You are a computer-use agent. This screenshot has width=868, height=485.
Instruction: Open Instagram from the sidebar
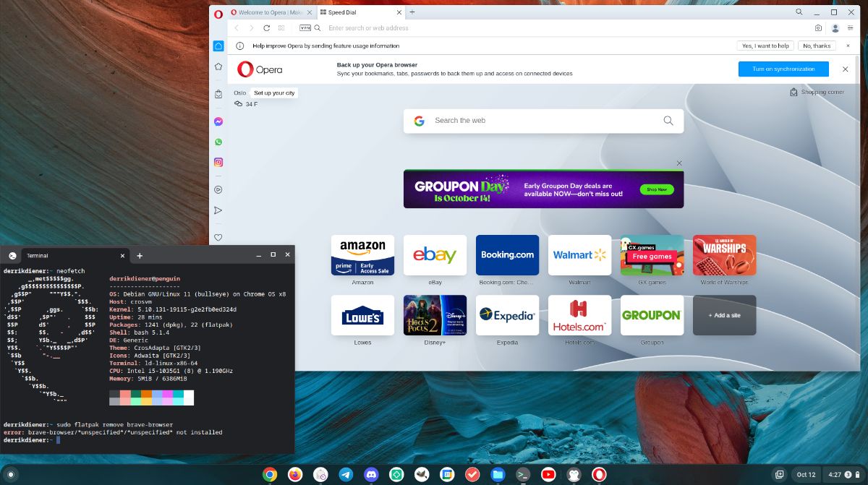[x=218, y=162]
